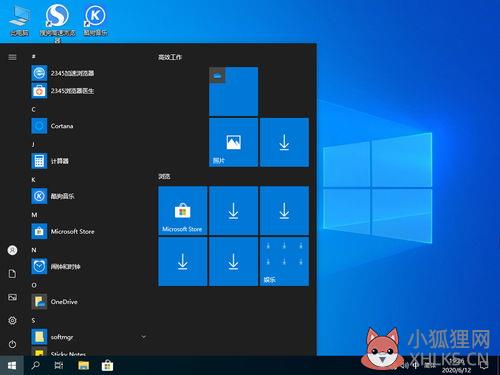Click the 'N' letter header
This screenshot has width=500, height=375.
(34, 250)
